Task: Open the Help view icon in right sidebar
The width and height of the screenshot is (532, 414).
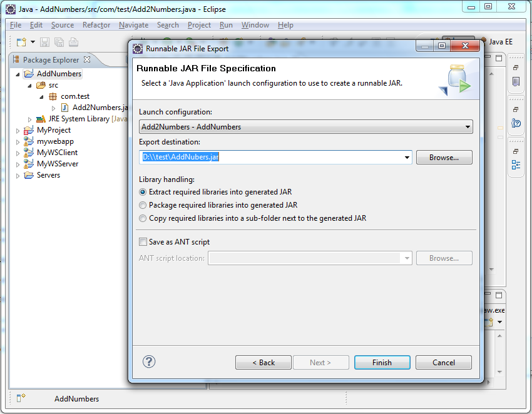Action: [515, 123]
